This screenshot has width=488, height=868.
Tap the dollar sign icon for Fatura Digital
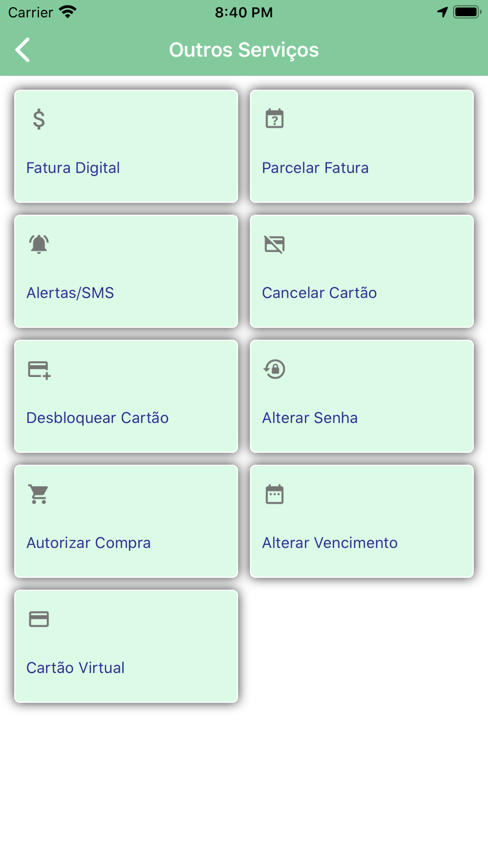(39, 119)
